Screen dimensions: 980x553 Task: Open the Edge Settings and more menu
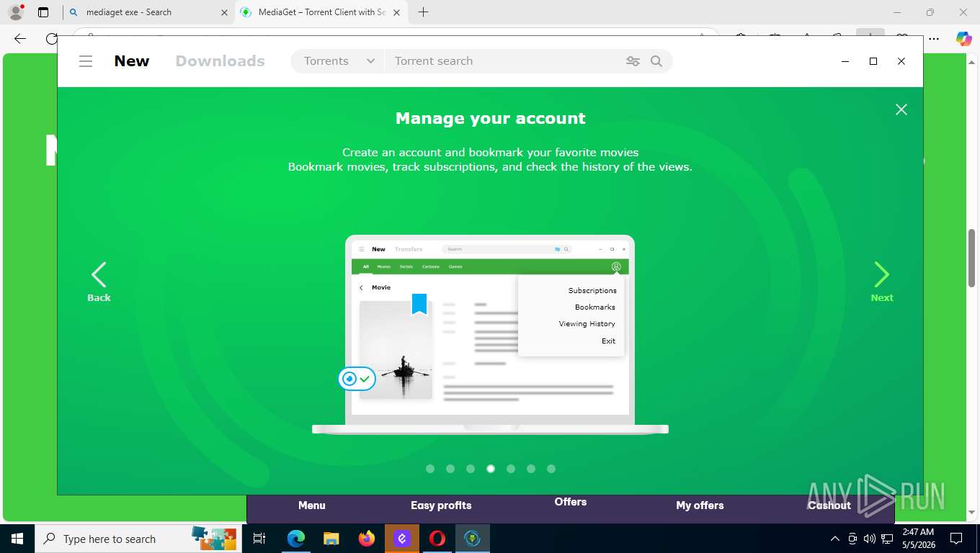(934, 39)
